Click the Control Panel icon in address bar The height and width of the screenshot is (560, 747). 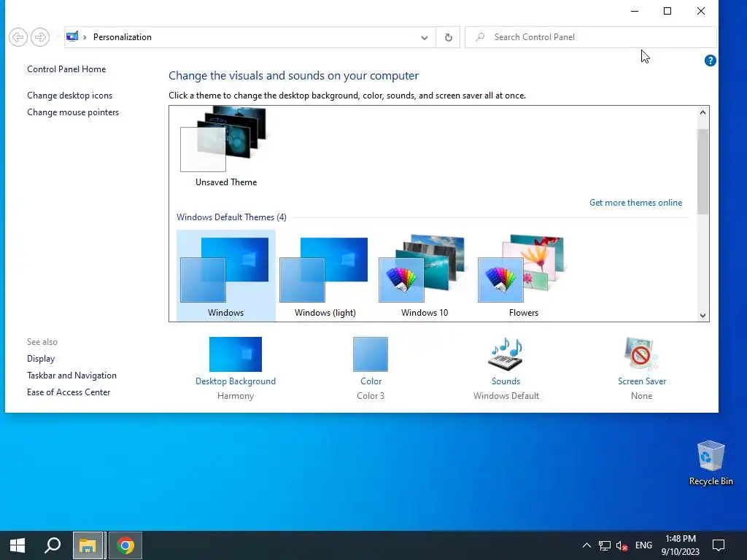coord(72,36)
